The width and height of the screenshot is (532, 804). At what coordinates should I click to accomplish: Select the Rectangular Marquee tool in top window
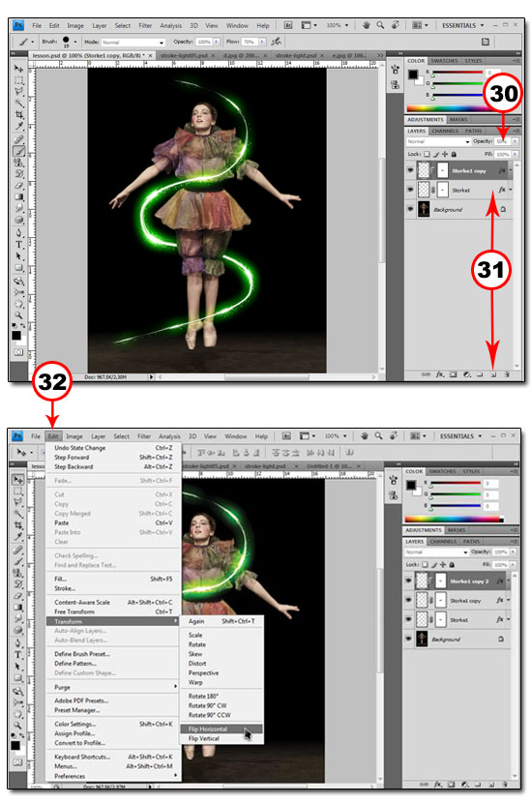19,80
